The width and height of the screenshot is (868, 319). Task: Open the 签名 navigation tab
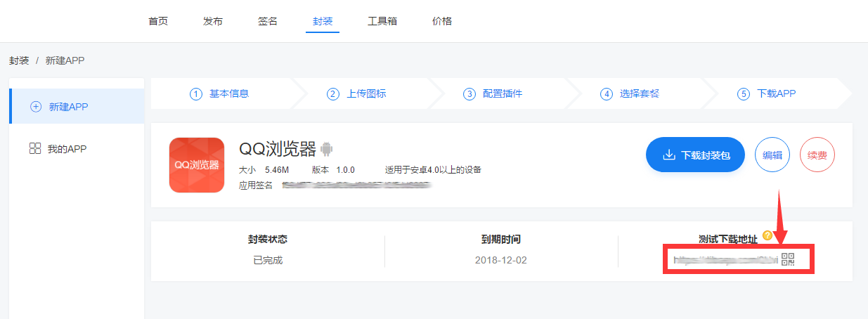click(268, 21)
